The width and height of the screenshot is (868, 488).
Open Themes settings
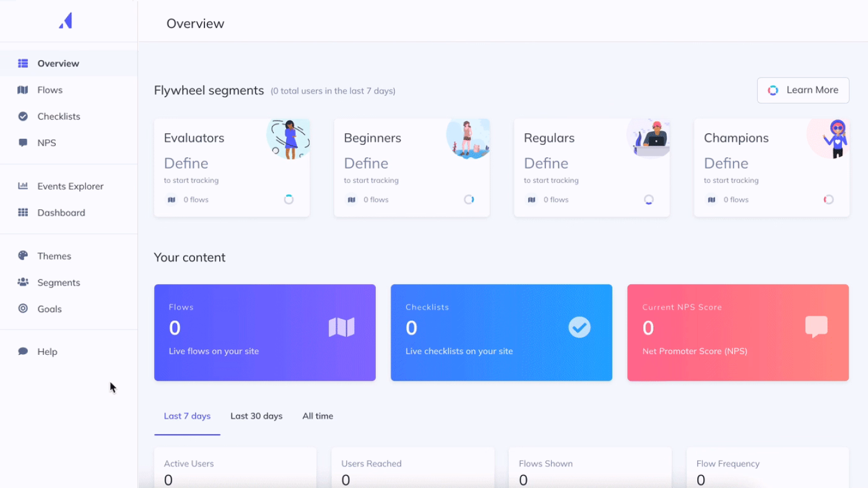54,255
